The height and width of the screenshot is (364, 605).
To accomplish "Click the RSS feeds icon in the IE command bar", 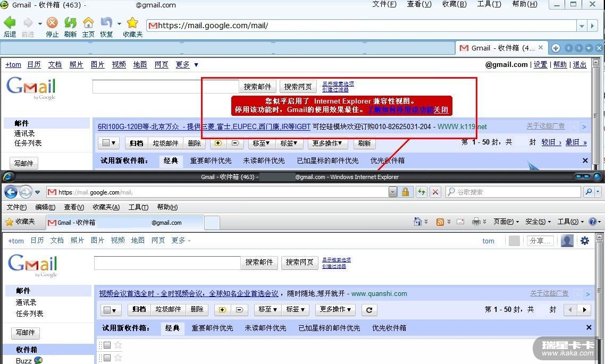I will 440,222.
